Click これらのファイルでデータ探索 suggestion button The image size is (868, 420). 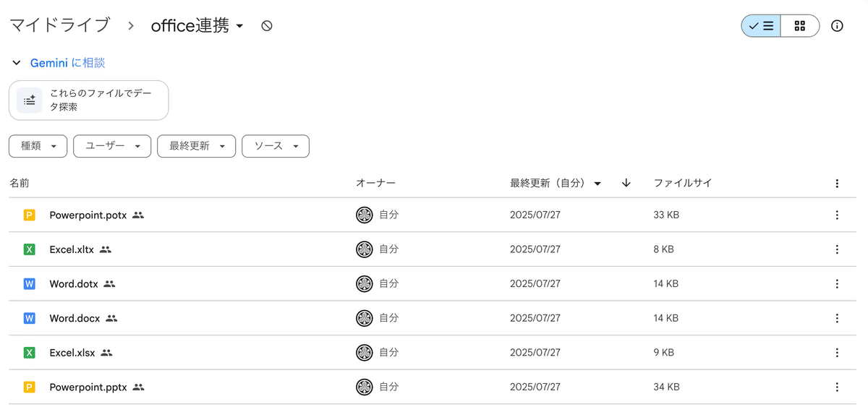pos(89,100)
